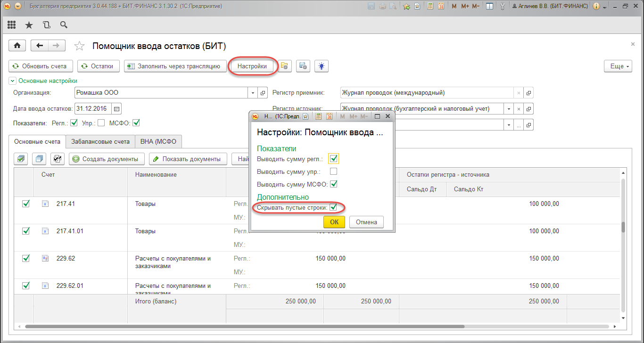Open the sections menu grid icon

pos(12,25)
